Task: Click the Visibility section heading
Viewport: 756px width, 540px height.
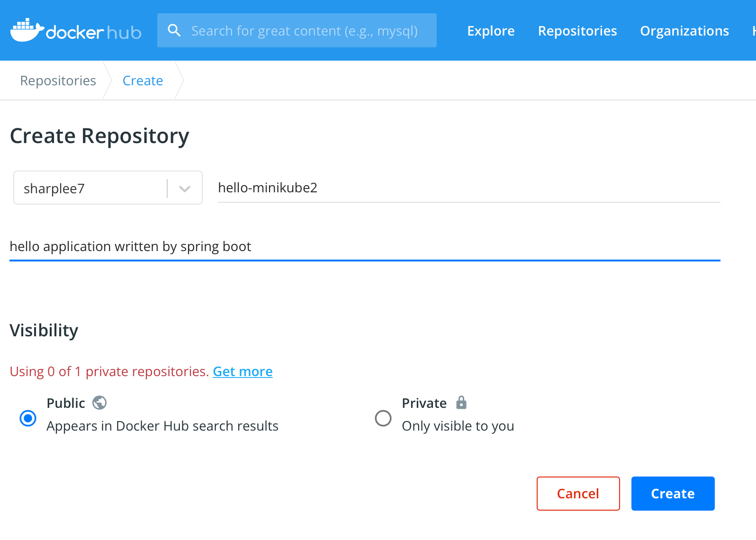Action: (x=44, y=330)
